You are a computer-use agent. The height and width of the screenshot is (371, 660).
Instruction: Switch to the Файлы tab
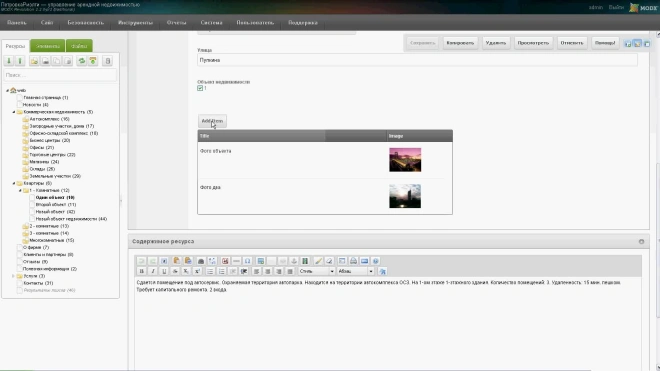79,46
